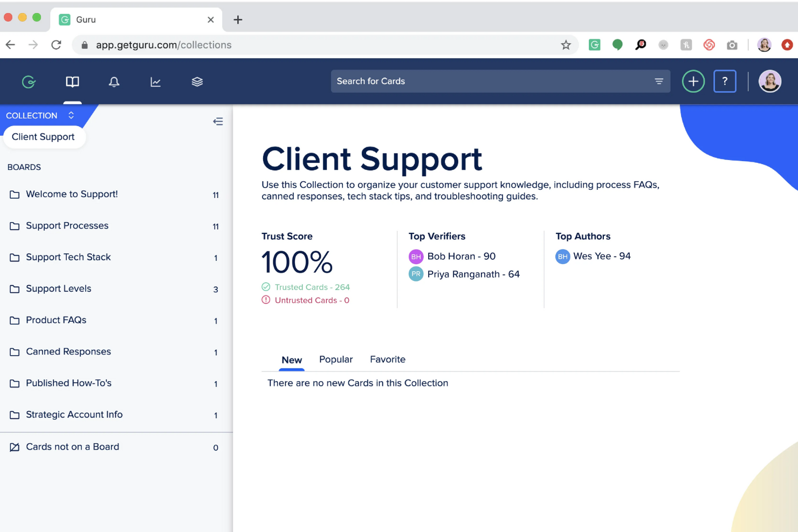Image resolution: width=798 pixels, height=532 pixels.
Task: Switch to the Popular tab
Action: (335, 359)
